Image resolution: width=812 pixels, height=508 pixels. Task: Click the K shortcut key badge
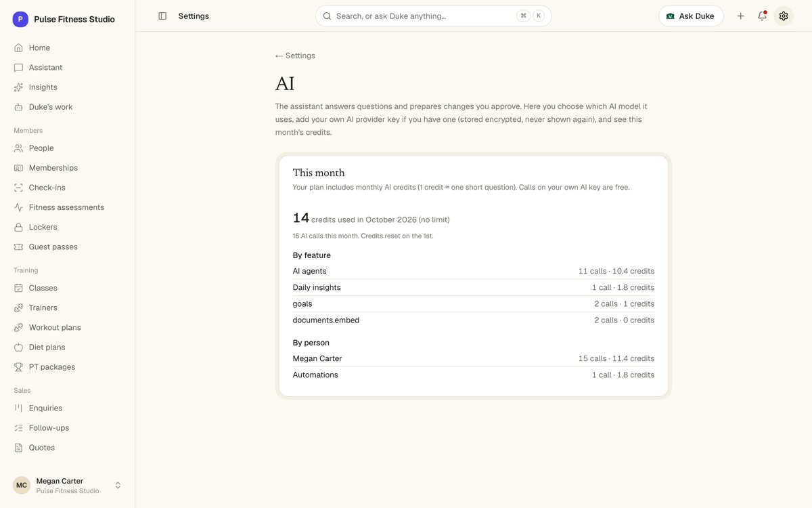tap(539, 16)
